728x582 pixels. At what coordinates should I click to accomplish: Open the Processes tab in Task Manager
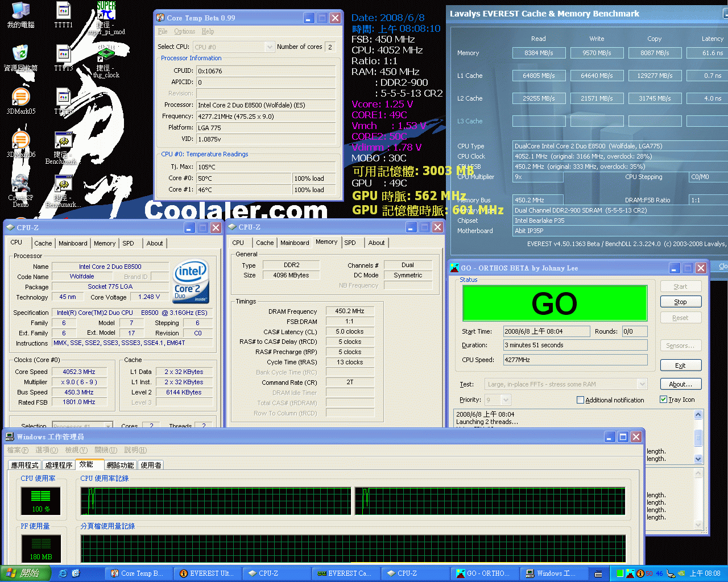[x=59, y=465]
